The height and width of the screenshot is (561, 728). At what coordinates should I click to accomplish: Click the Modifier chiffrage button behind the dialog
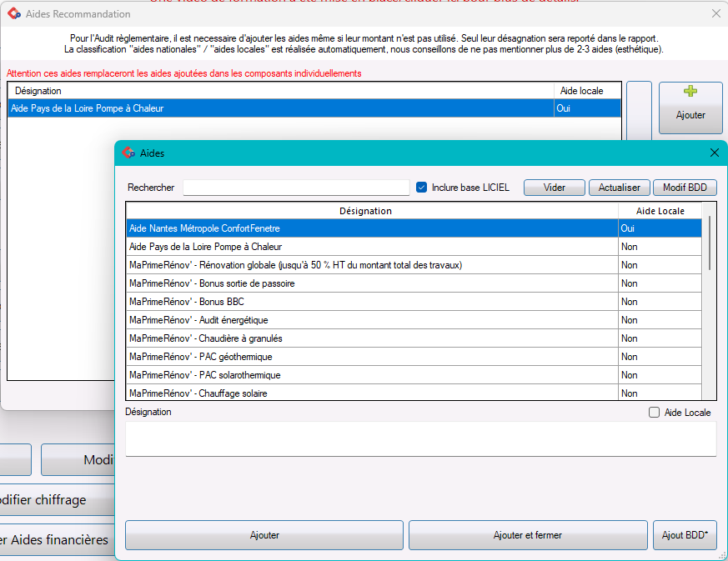coord(57,500)
